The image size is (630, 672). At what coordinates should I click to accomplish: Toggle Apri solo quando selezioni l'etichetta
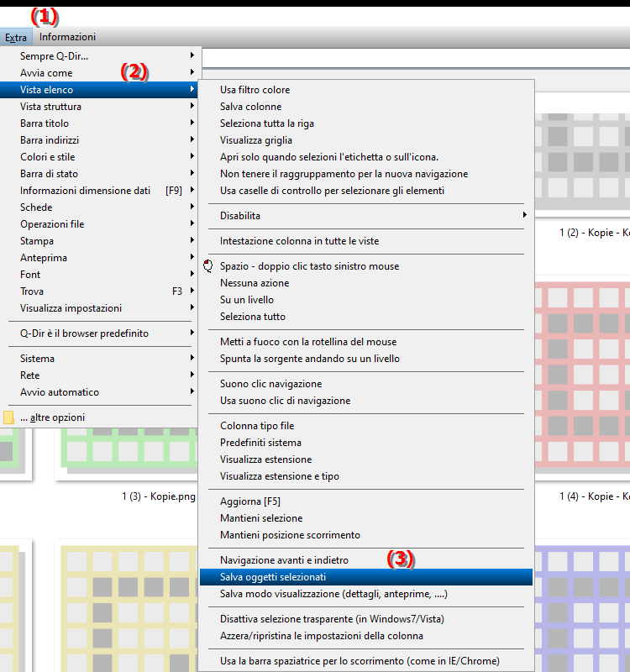[x=366, y=157]
